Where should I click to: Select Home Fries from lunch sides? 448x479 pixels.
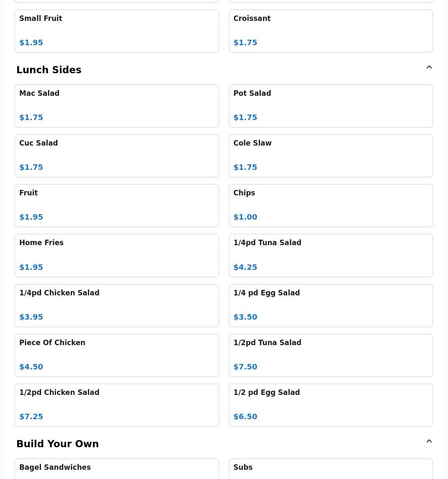(117, 256)
